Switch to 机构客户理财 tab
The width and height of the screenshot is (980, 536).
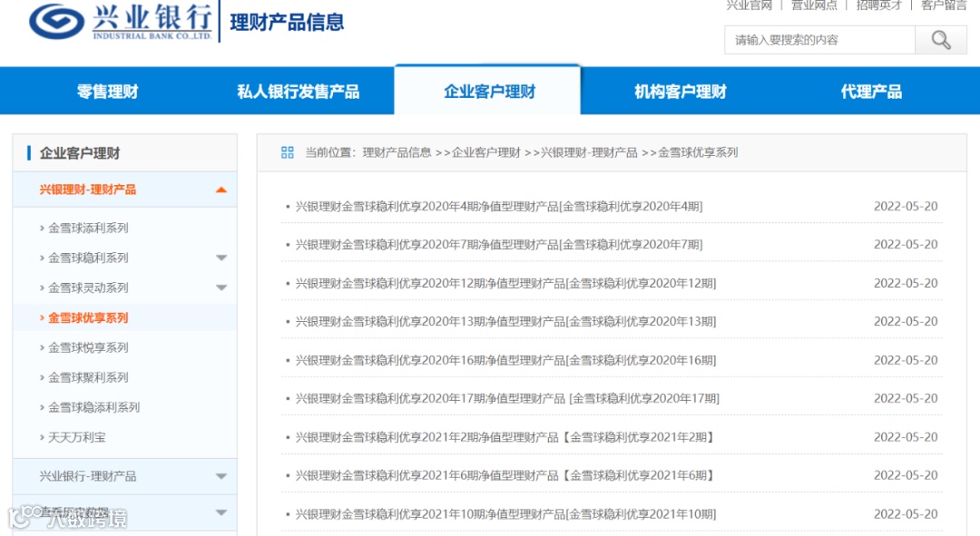click(680, 92)
